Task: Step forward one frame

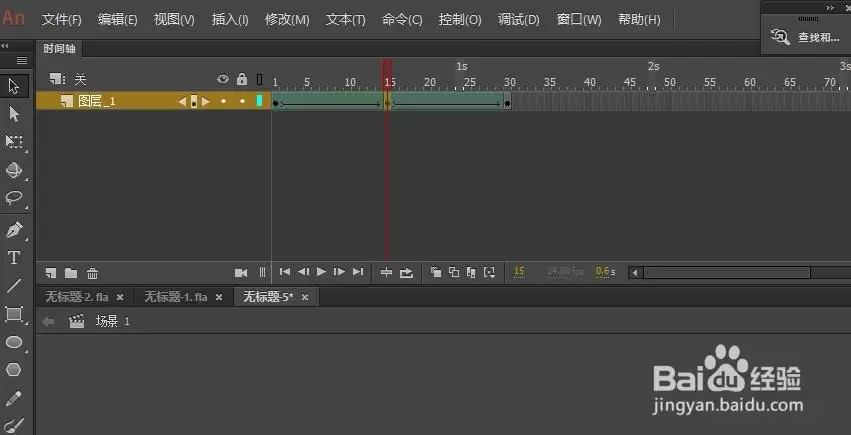Action: click(x=339, y=272)
